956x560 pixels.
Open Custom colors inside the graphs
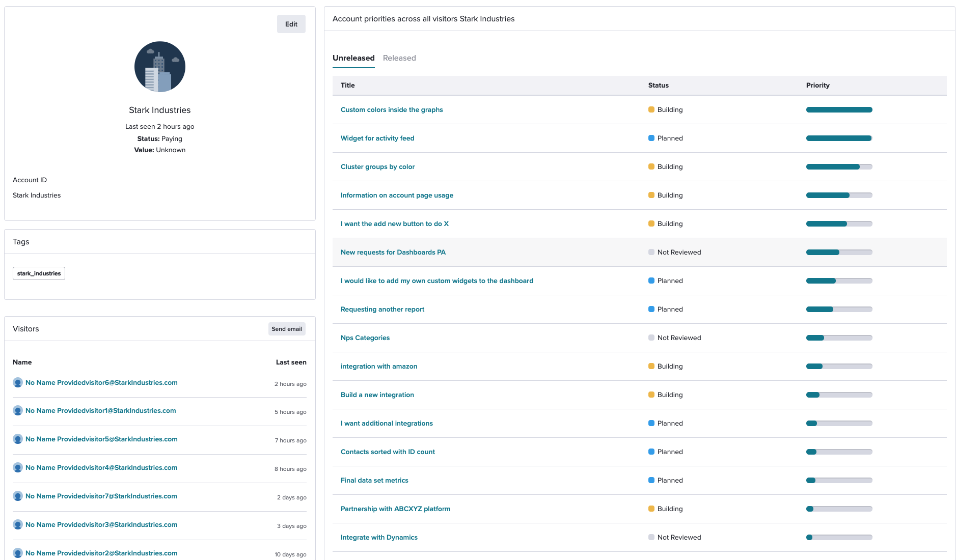pyautogui.click(x=392, y=109)
